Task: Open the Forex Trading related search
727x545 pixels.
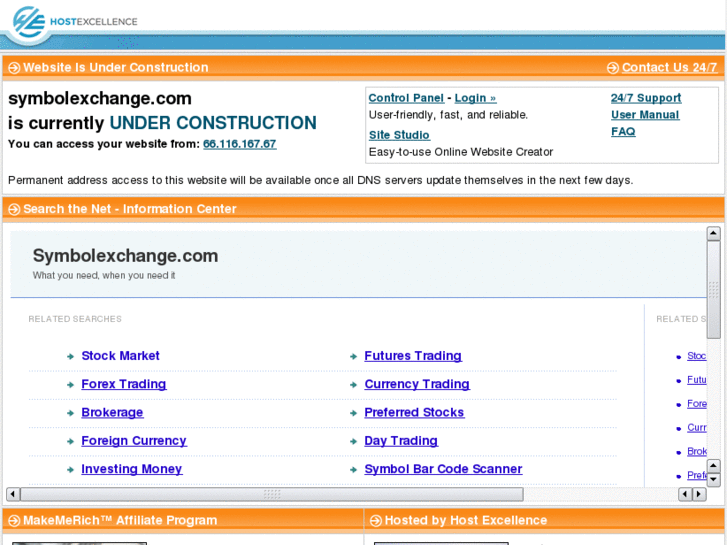Action: 124,384
